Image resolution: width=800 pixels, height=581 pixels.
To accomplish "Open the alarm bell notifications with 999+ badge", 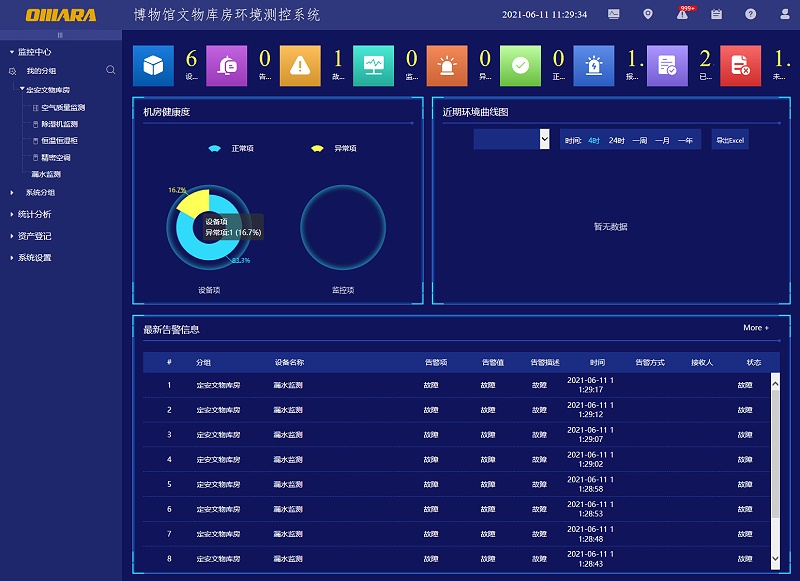I will point(682,15).
